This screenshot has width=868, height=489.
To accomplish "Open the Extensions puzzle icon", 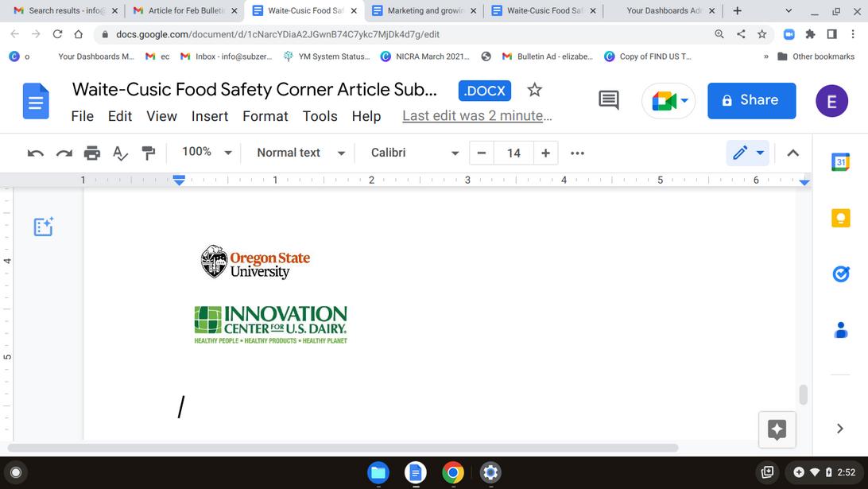I will click(811, 34).
